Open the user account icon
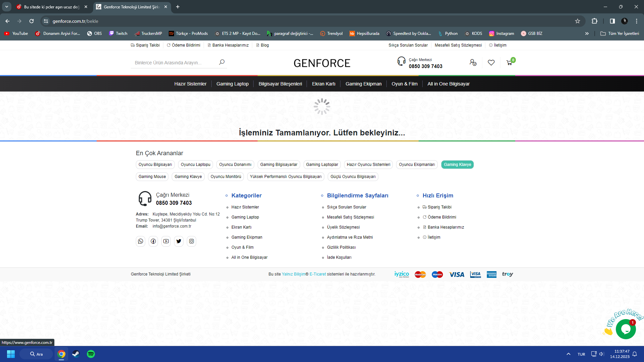The height and width of the screenshot is (362, 644). 473,63
